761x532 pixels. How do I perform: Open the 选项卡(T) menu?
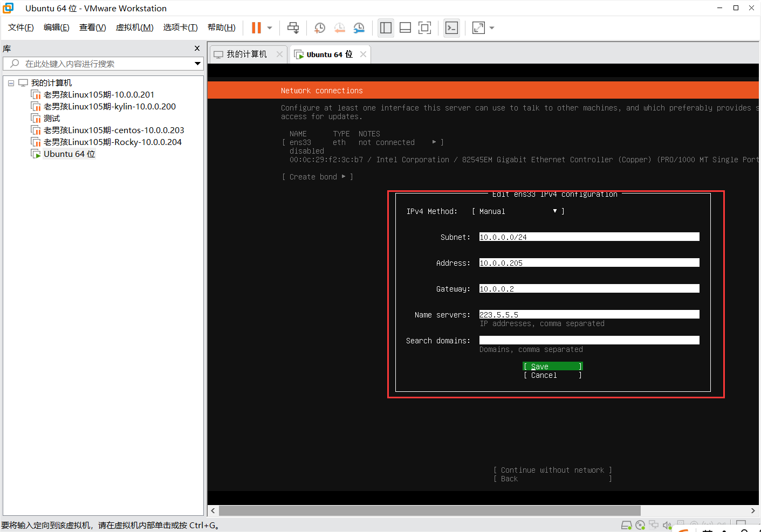pos(181,27)
